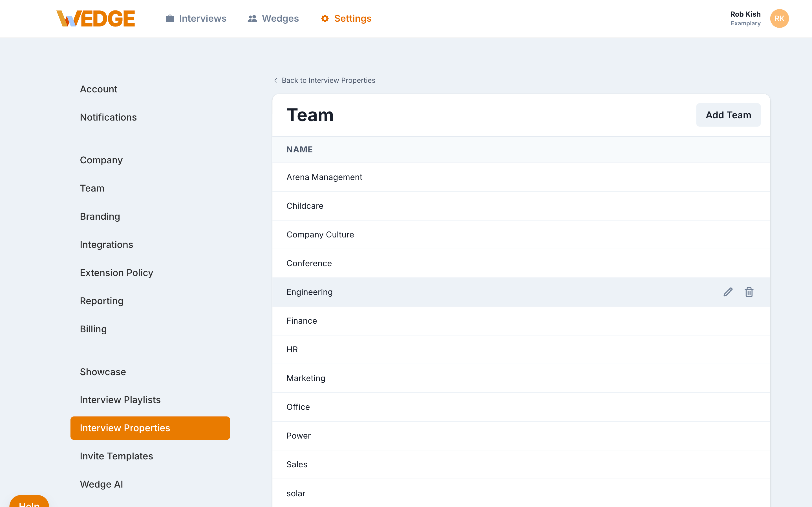
Task: Select Interview Playlists in the sidebar
Action: 120,399
